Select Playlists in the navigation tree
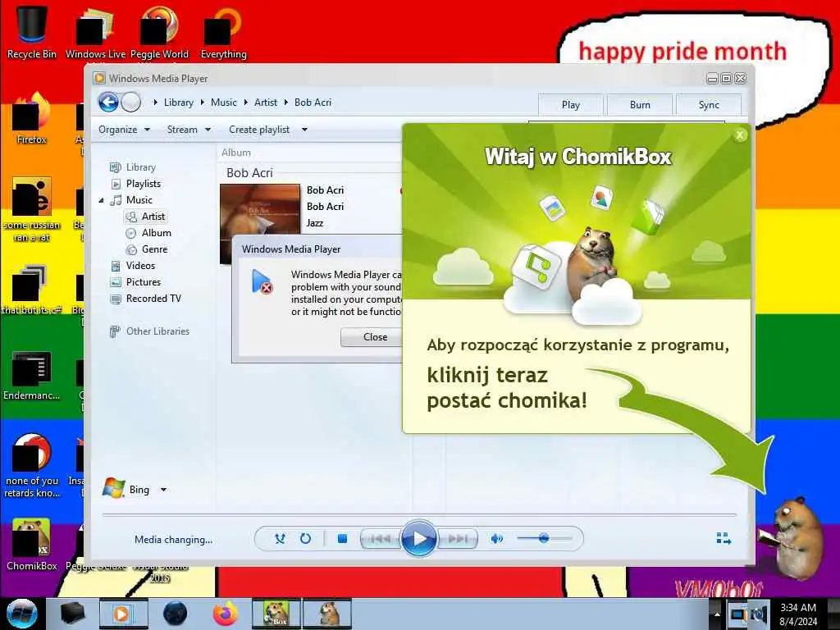 pyautogui.click(x=143, y=184)
